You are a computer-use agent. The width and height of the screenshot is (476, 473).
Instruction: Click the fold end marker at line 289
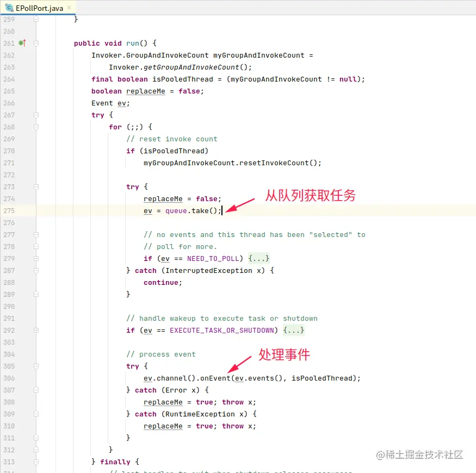tap(36, 294)
